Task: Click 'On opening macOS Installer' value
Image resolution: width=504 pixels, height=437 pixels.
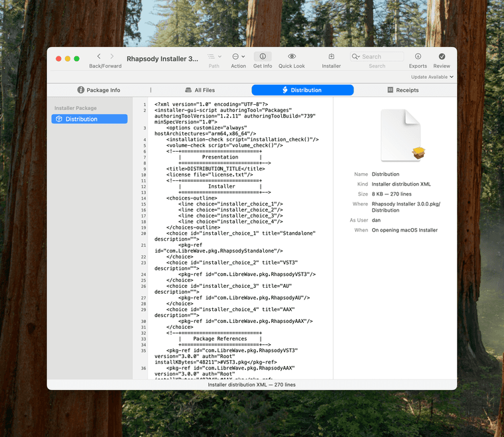Action: pos(405,230)
